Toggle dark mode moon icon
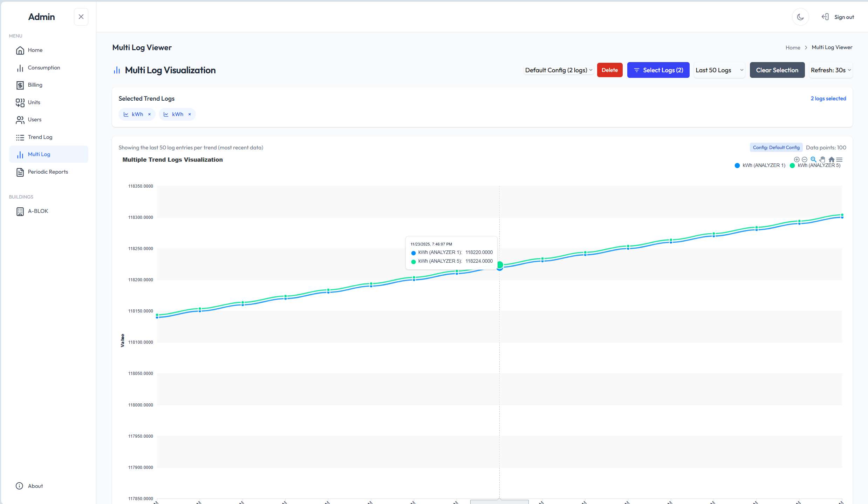868x504 pixels. pos(800,17)
